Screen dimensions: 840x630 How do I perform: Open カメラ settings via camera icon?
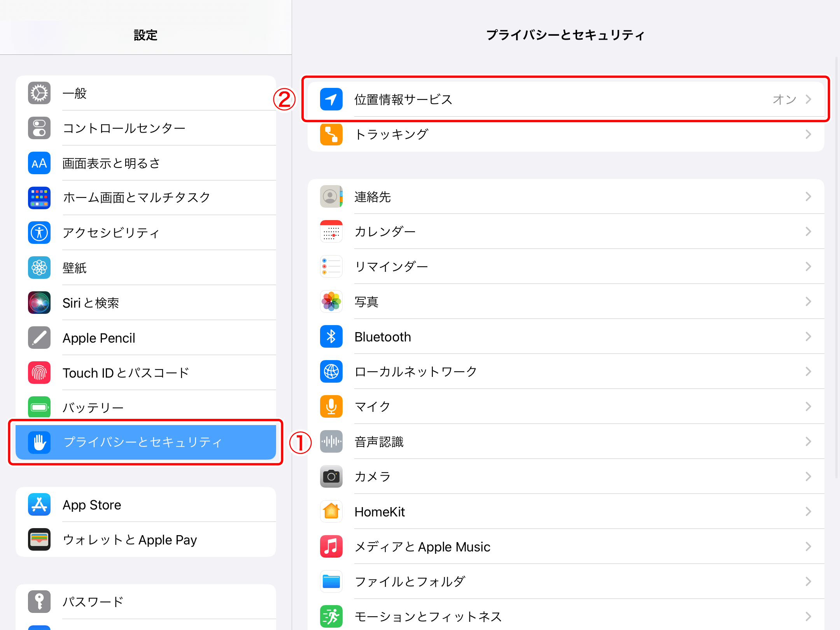point(331,476)
